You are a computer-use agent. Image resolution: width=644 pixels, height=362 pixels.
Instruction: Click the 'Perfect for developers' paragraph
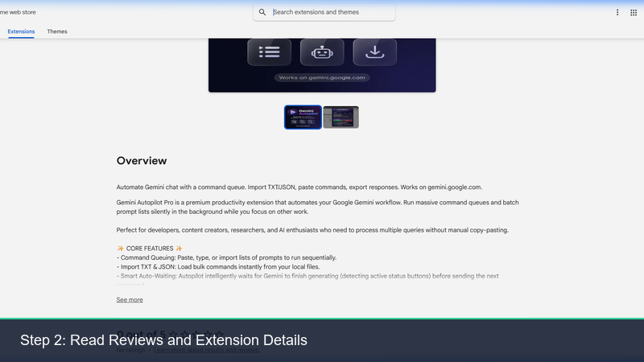tap(312, 230)
